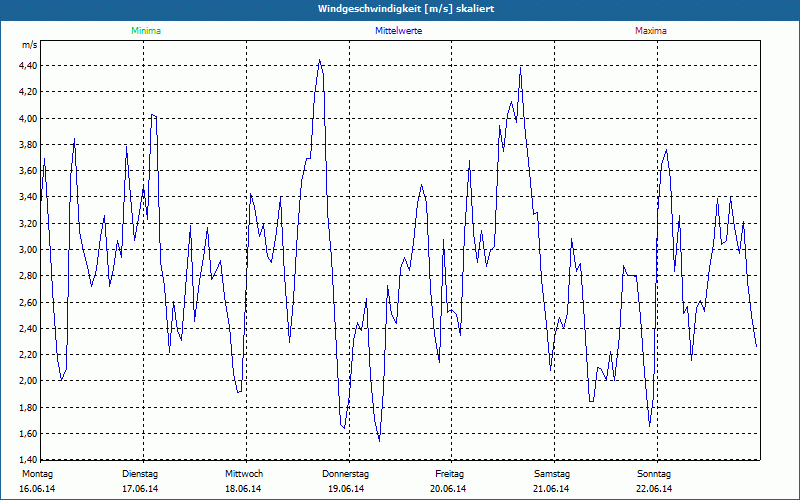Click the Freitag day label
800x500 pixels.
[x=449, y=474]
